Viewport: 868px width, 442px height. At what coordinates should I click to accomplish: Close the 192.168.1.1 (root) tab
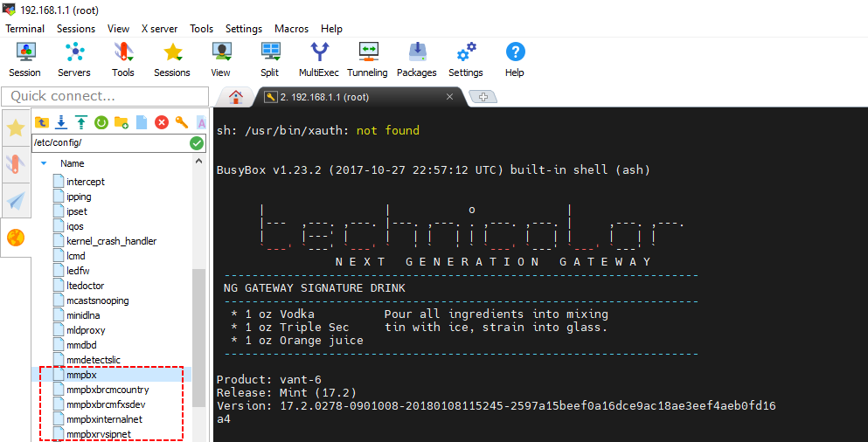pyautogui.click(x=450, y=97)
